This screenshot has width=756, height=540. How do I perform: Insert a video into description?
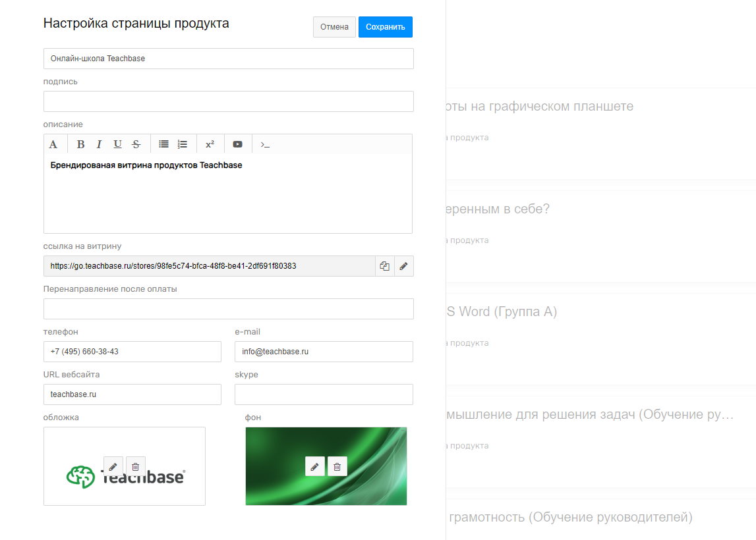(x=238, y=144)
